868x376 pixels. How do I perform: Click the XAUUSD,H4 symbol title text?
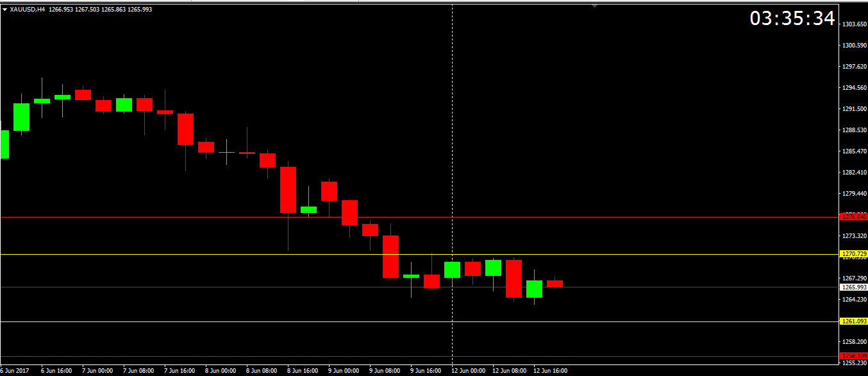coord(27,10)
